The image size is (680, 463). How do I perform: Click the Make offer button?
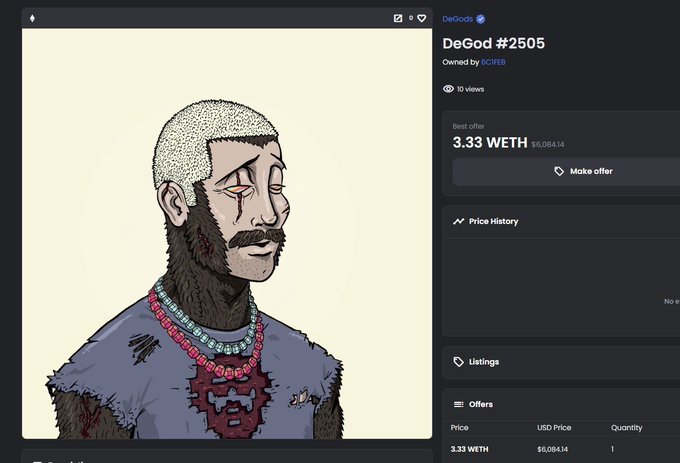(x=566, y=172)
